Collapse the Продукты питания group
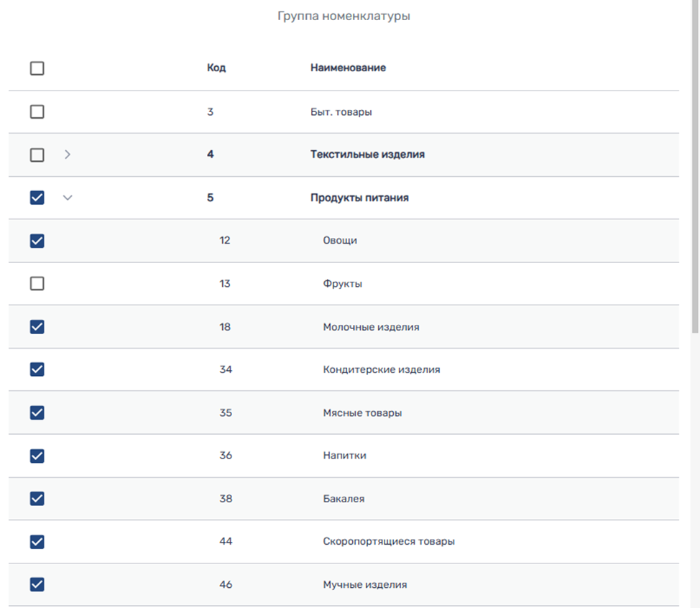 tap(68, 198)
